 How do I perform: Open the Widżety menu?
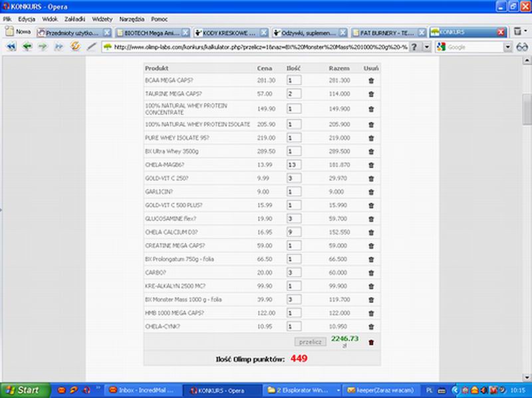[102, 19]
